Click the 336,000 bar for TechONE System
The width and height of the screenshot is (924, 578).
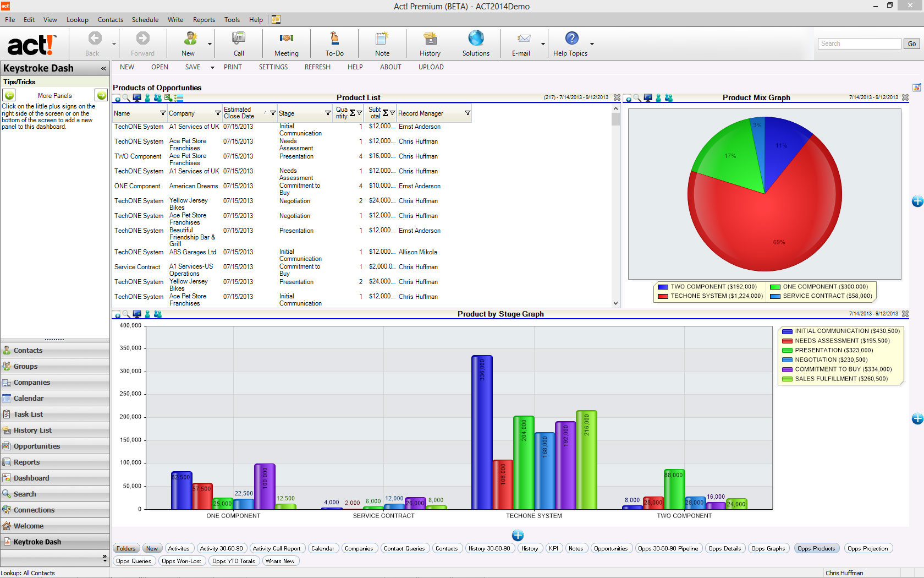tap(482, 432)
